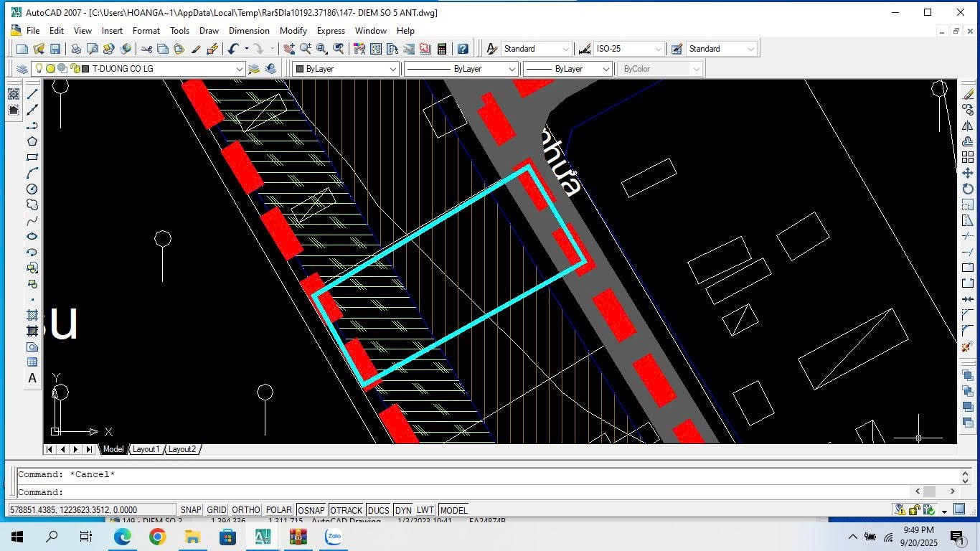Image resolution: width=980 pixels, height=551 pixels.
Task: Select the Offset modify tool
Action: pyautogui.click(x=968, y=141)
